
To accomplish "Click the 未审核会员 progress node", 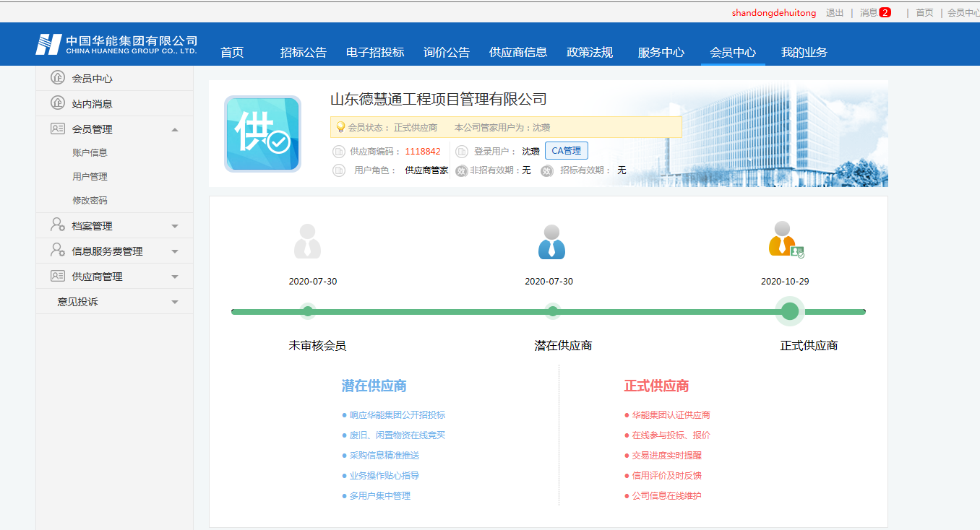I will [308, 311].
